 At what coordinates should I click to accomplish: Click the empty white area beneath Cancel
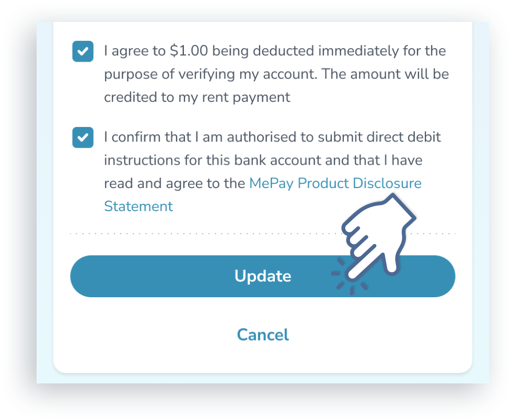point(263,358)
